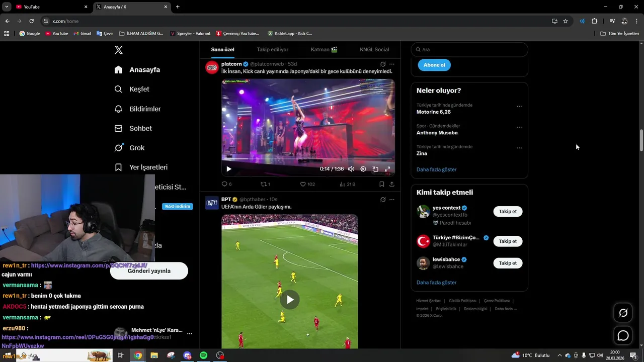644x362 pixels.
Task: Switch to the Takip ediliyor tab
Action: [273, 49]
